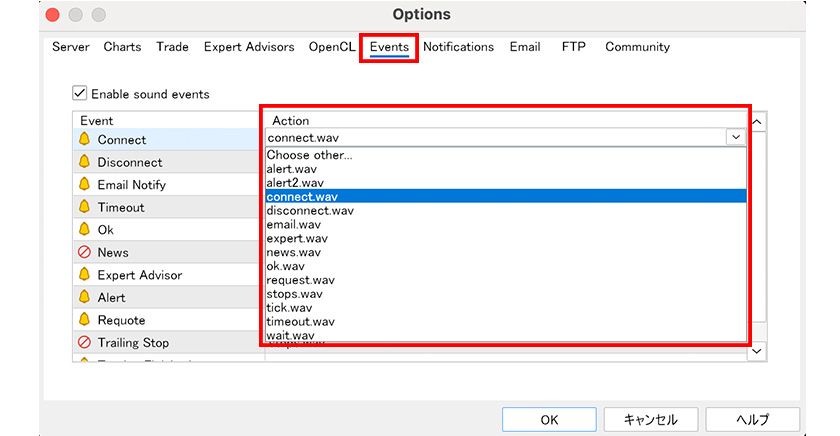Toggle the Ok event bell icon
The width and height of the screenshot is (840, 436).
84,230
